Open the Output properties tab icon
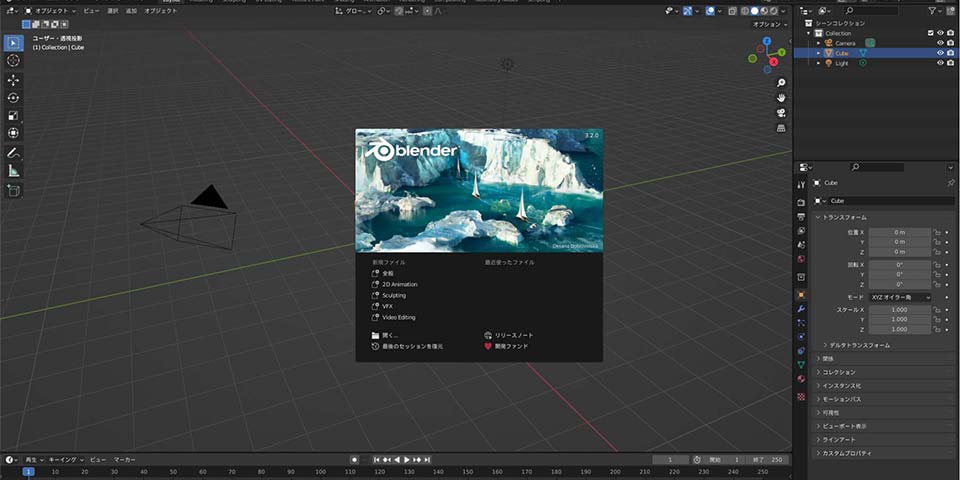The image size is (960, 480). coord(801,216)
